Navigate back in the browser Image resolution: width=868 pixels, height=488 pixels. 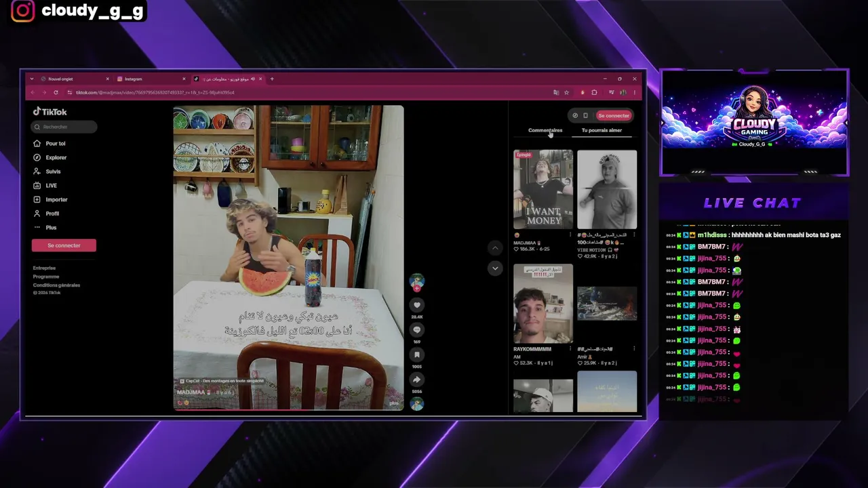tap(33, 92)
